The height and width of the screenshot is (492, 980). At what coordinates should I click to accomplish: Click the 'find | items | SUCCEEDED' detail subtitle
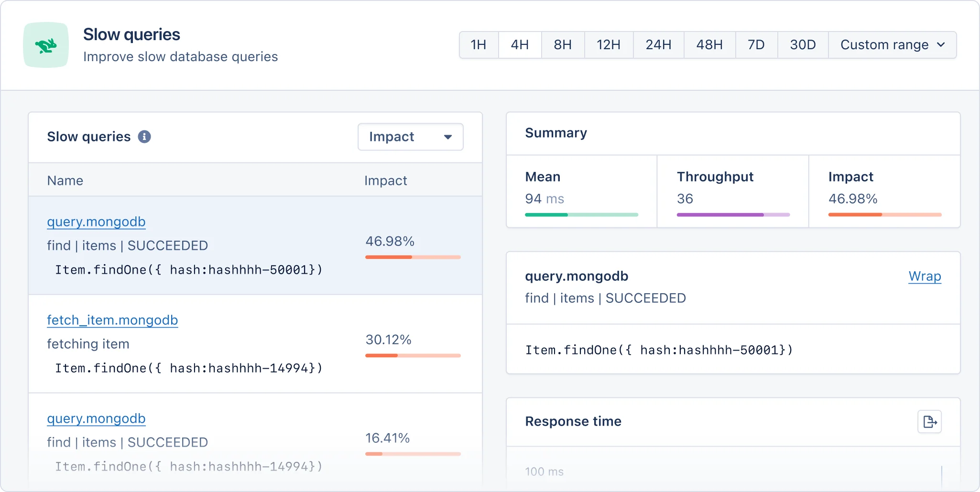click(x=605, y=298)
